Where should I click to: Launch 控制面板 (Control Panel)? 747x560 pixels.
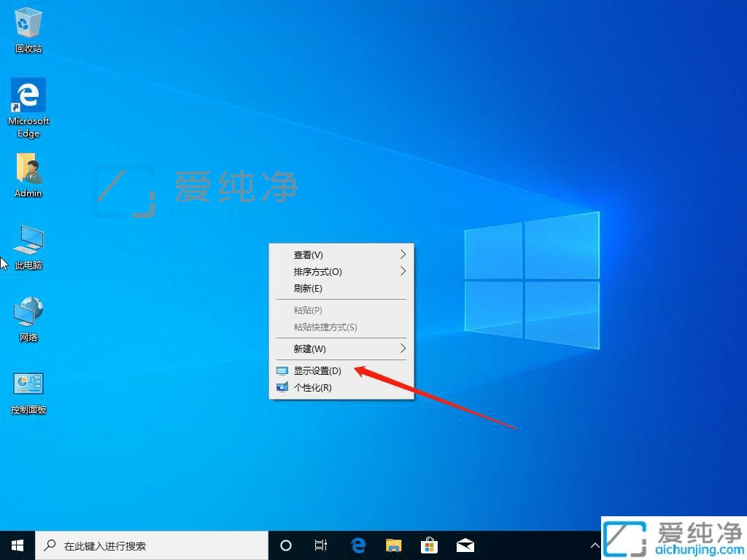[28, 384]
